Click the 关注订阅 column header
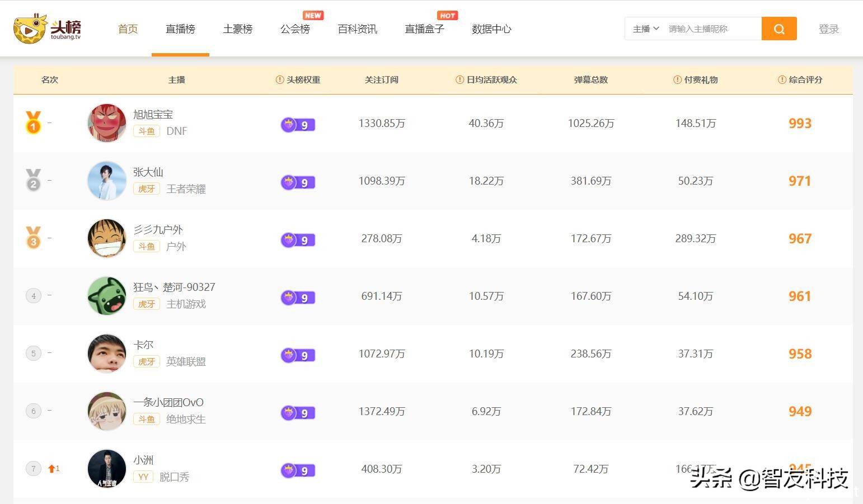 pos(381,80)
